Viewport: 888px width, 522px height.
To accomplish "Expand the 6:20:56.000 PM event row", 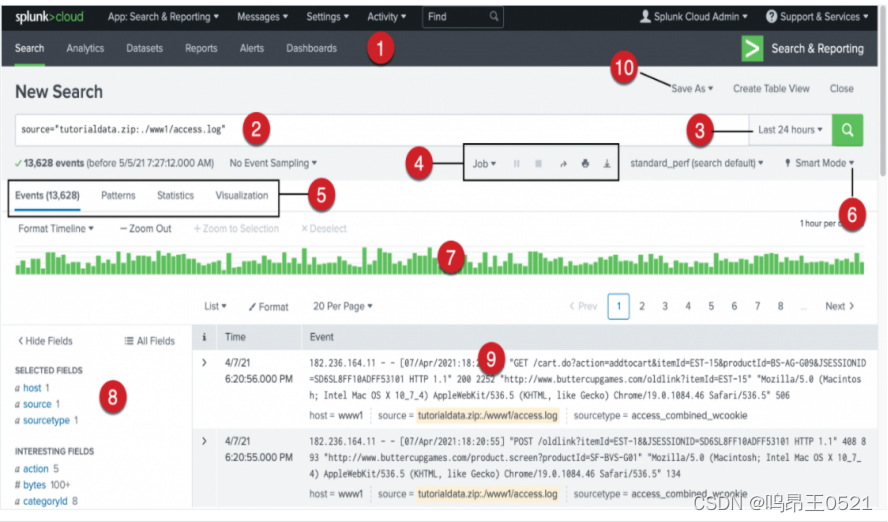I will (204, 363).
